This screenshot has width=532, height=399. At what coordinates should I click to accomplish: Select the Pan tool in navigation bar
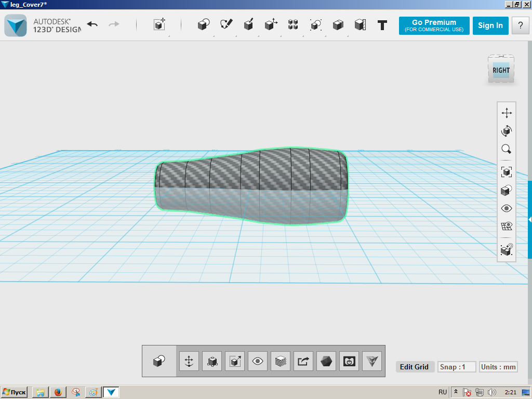[x=507, y=113]
